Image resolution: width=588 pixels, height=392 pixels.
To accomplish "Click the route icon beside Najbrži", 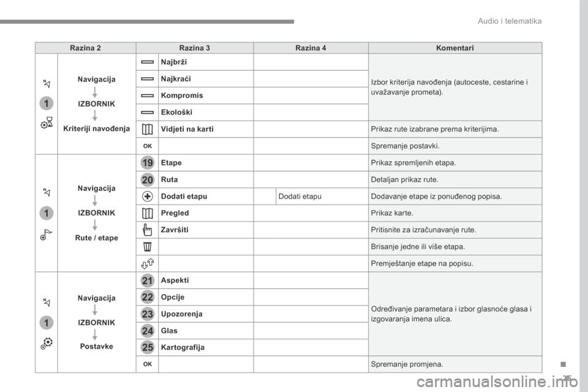I will [148, 62].
